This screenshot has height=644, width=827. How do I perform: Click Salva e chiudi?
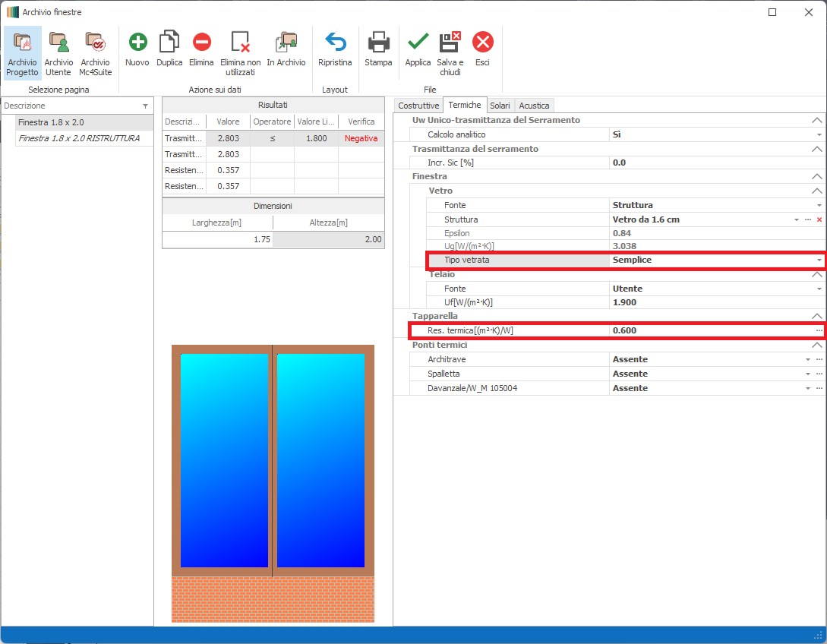coord(450,53)
